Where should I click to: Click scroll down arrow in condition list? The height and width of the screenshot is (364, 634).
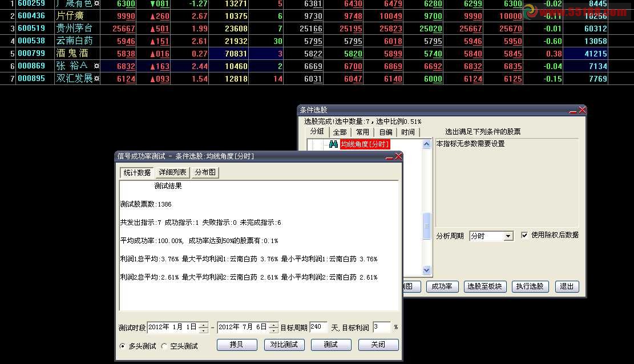pyautogui.click(x=427, y=270)
